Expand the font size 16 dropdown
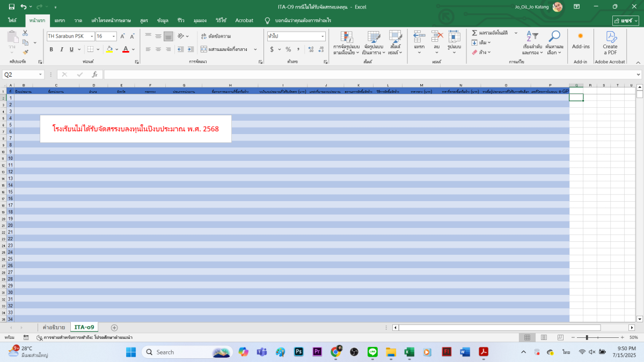Image resolution: width=644 pixels, height=362 pixels. point(113,36)
